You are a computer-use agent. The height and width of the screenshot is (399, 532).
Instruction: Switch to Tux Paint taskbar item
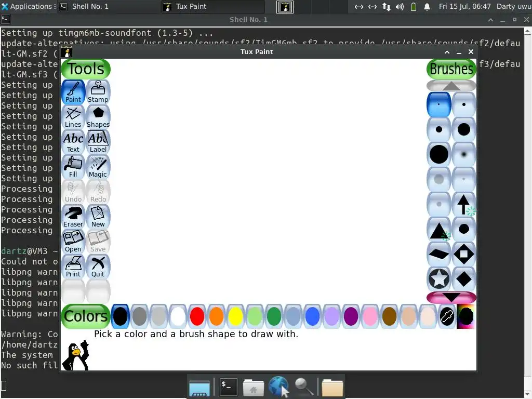(212, 6)
